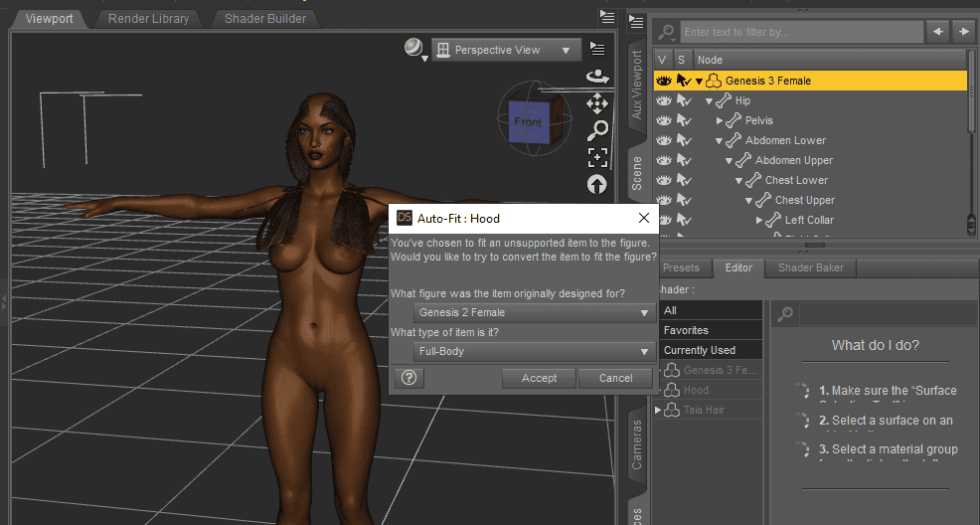The width and height of the screenshot is (980, 525).
Task: Toggle selectable arrow for Hip
Action: pyautogui.click(x=685, y=100)
